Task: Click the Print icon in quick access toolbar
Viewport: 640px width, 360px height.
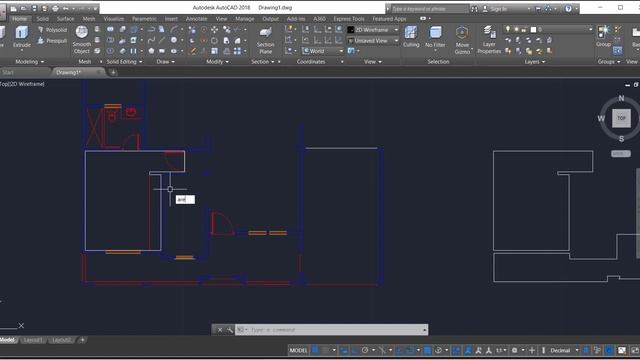Action: coord(55,8)
